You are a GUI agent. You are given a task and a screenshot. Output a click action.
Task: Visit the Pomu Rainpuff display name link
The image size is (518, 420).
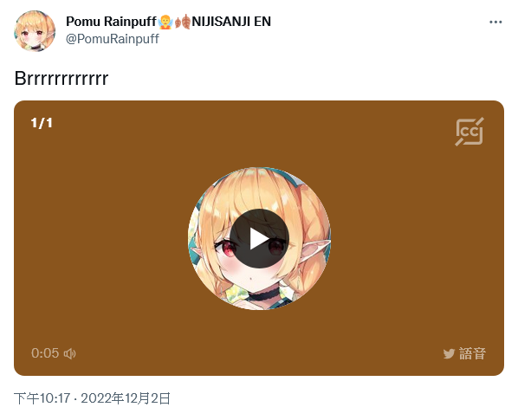coord(111,22)
